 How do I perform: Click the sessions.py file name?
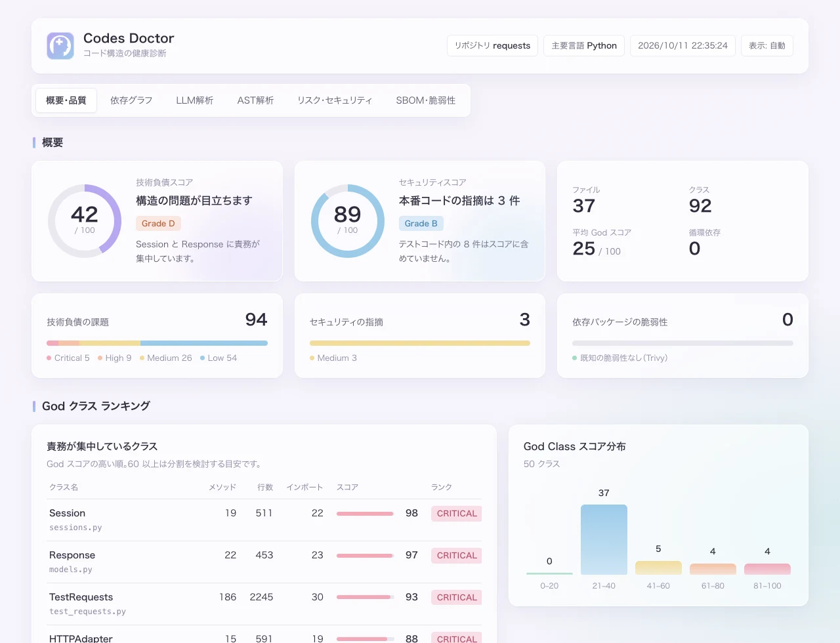pyautogui.click(x=75, y=528)
